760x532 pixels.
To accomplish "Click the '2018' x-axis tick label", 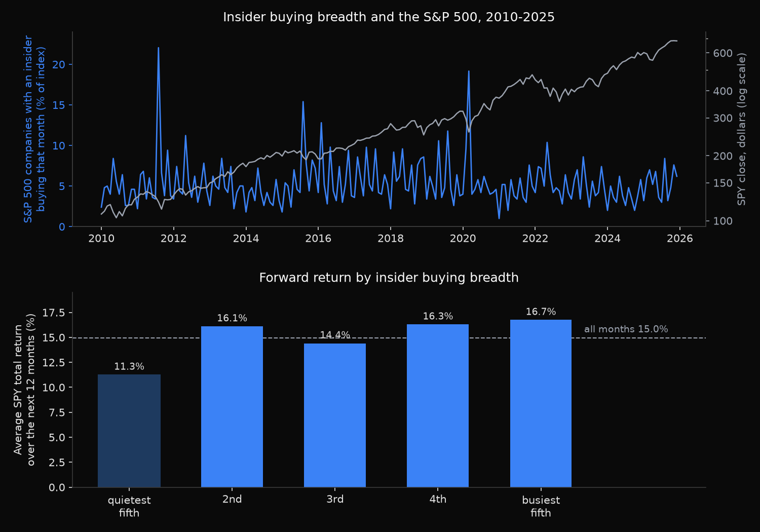I will coord(391,239).
